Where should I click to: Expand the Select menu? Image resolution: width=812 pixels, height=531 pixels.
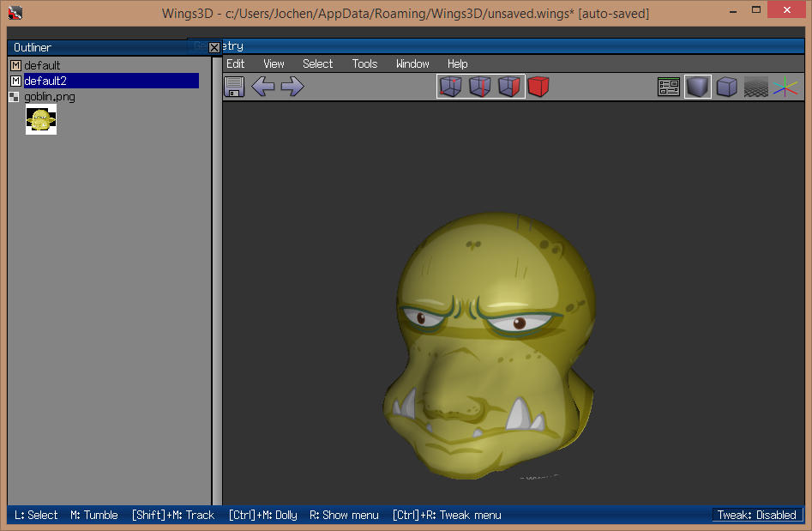pyautogui.click(x=317, y=63)
